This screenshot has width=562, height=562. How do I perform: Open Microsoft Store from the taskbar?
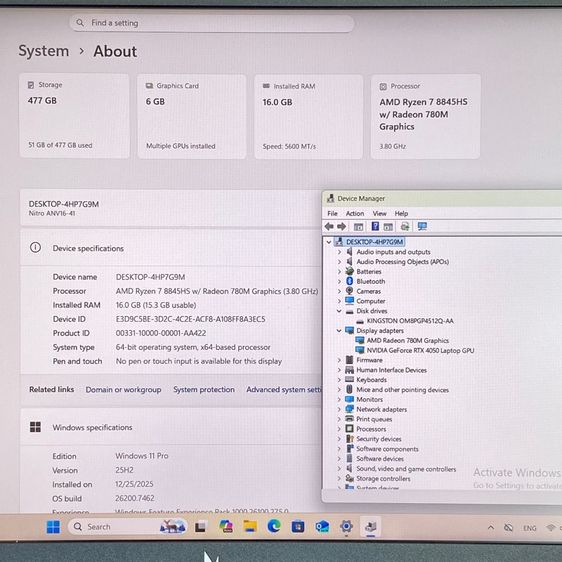pyautogui.click(x=298, y=527)
